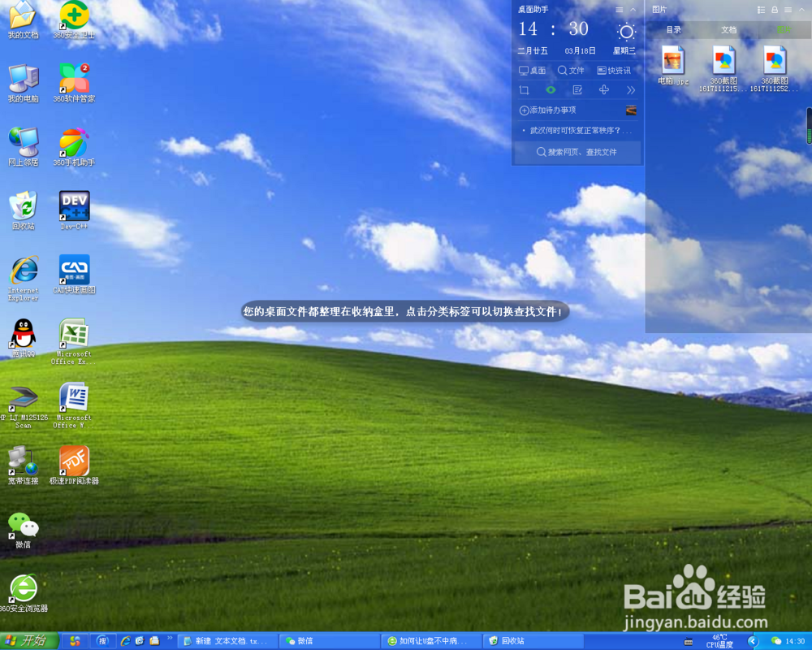Screen dimensions: 812x650
Task: Expand the quick launch overflow chevron
Action: coord(170,638)
